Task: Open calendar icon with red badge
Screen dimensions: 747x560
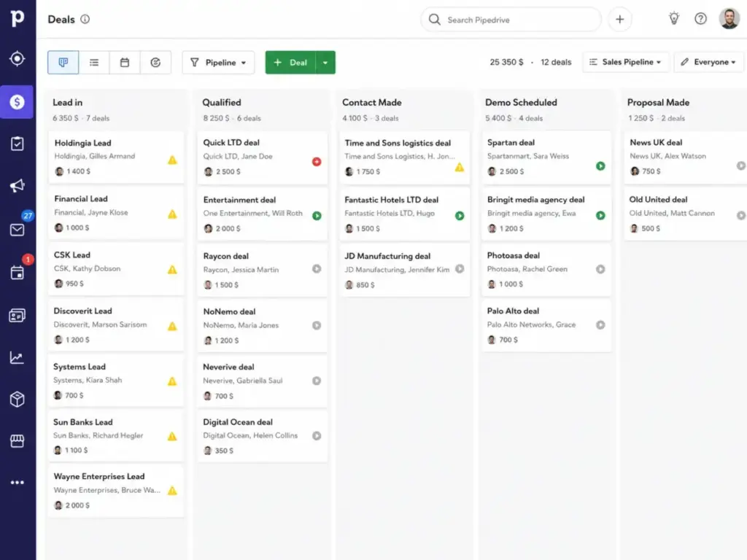Action: pos(18,273)
